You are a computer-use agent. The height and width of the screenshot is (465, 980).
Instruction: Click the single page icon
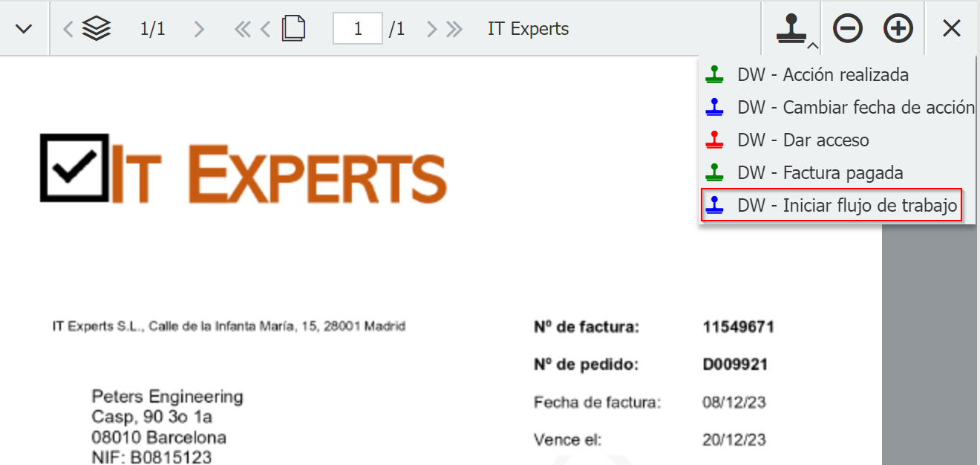click(x=293, y=27)
